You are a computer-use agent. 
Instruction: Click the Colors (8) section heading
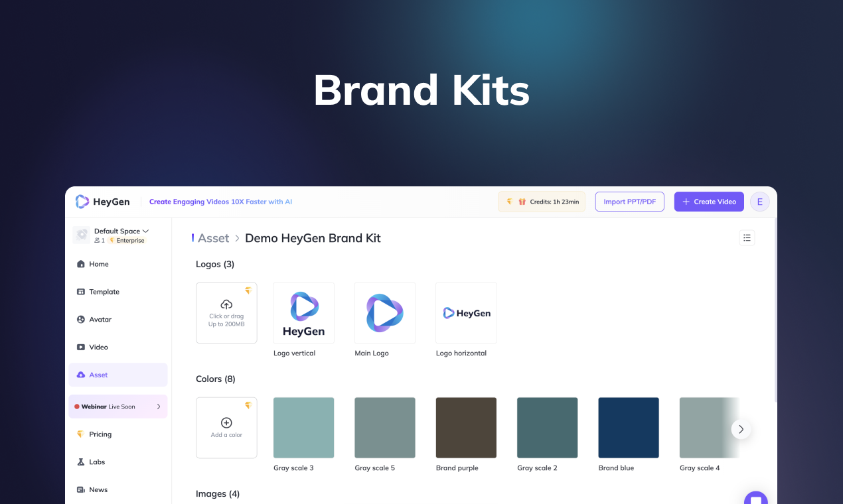click(x=216, y=379)
